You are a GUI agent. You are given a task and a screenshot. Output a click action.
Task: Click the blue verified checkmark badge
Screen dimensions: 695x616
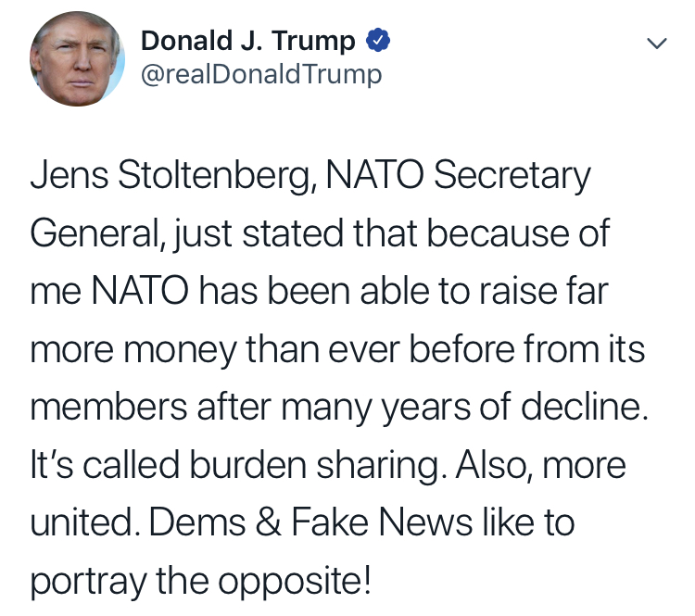377,41
